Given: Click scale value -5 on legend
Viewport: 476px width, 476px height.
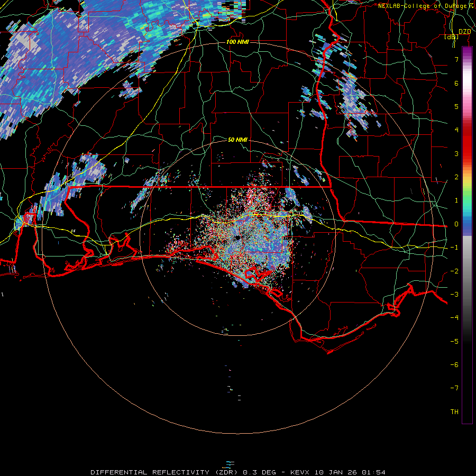Looking at the screenshot, I should click(454, 342).
